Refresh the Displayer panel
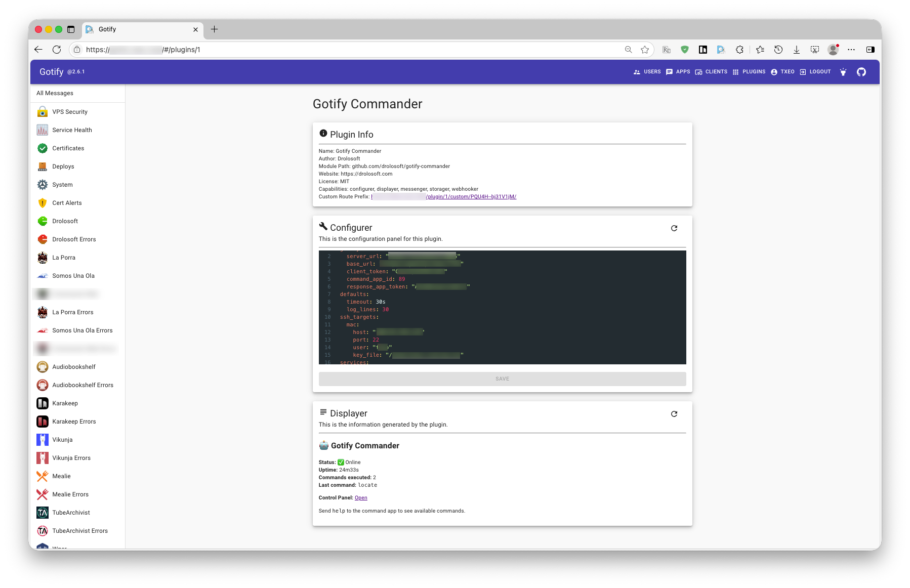 pos(674,413)
